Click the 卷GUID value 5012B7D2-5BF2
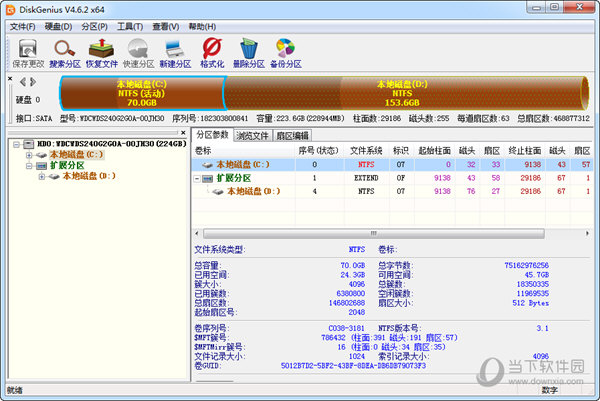Screen dimensions: 600x401 tap(353, 366)
